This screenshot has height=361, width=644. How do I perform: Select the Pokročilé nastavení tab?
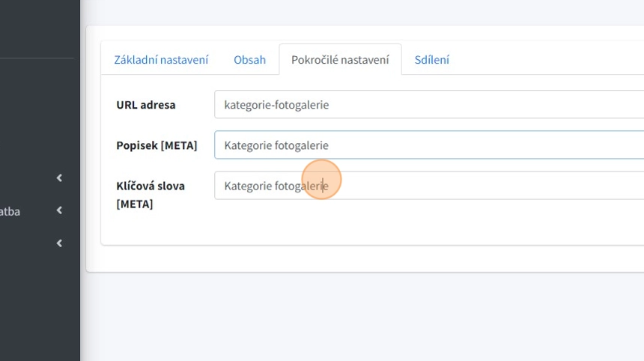(x=340, y=60)
